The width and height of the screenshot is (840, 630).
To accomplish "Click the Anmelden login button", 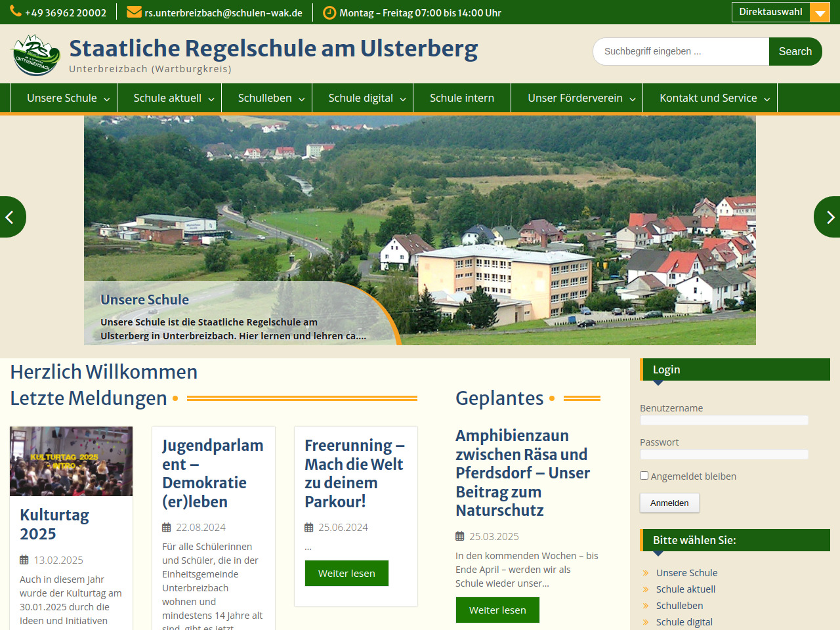I will click(x=669, y=503).
